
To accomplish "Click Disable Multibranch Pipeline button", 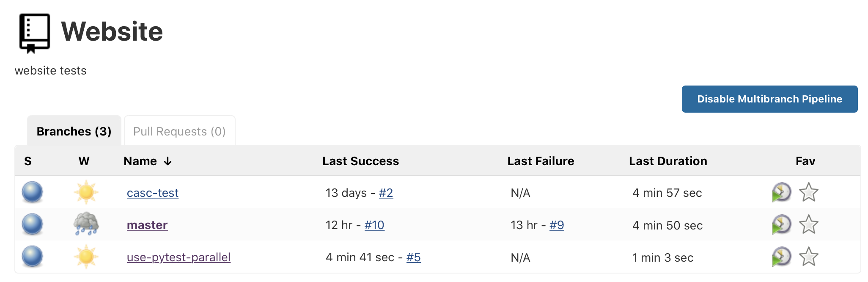I will point(769,99).
